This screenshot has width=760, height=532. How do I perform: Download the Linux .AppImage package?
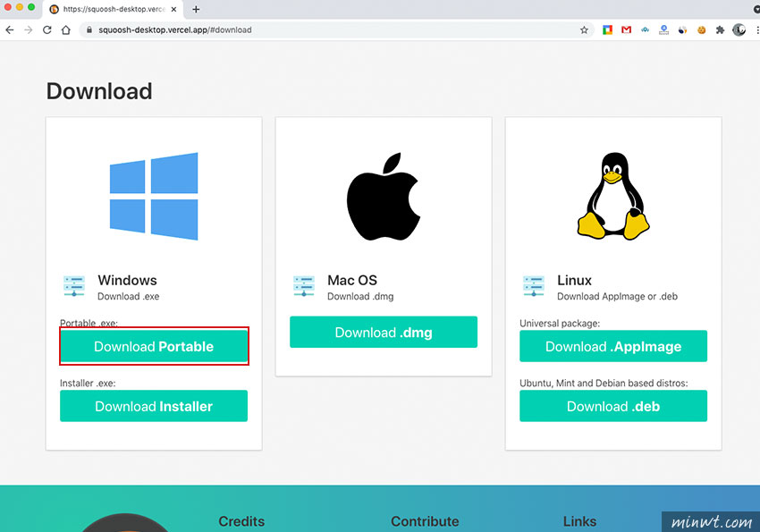[613, 346]
